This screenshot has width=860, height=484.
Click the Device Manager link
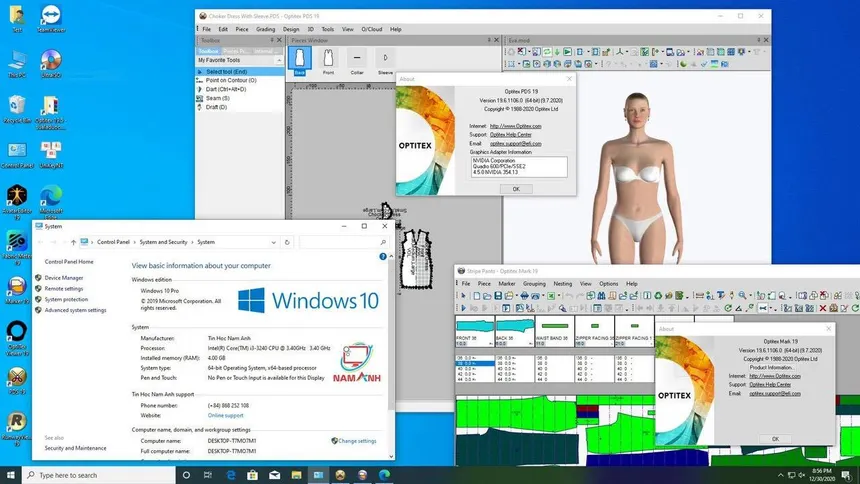tap(64, 277)
